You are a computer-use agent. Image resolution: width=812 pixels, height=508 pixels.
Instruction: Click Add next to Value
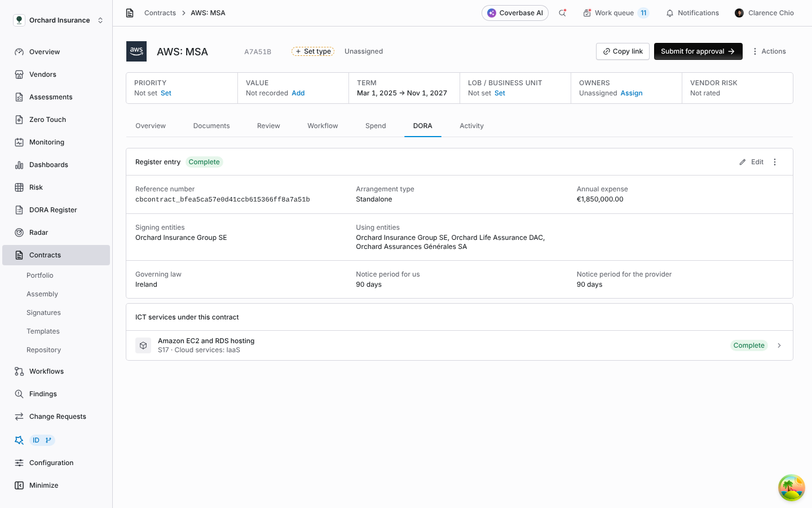[x=298, y=93]
